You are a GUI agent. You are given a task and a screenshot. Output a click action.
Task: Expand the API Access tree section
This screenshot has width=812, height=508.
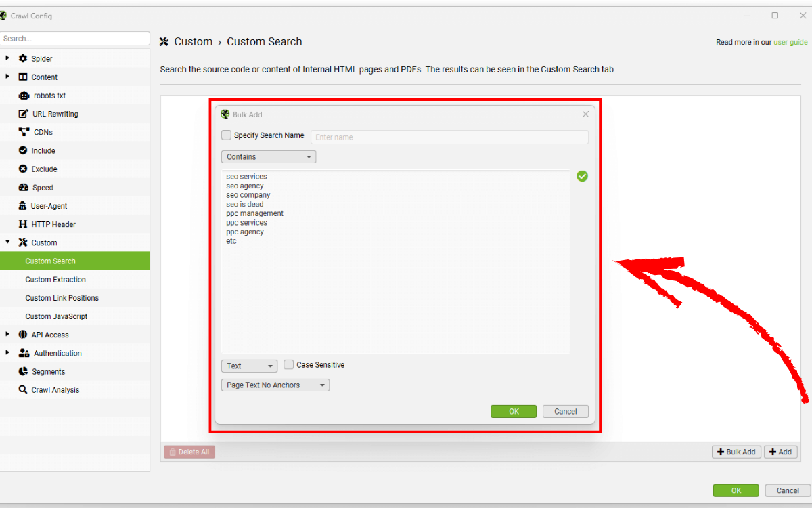[x=7, y=335]
